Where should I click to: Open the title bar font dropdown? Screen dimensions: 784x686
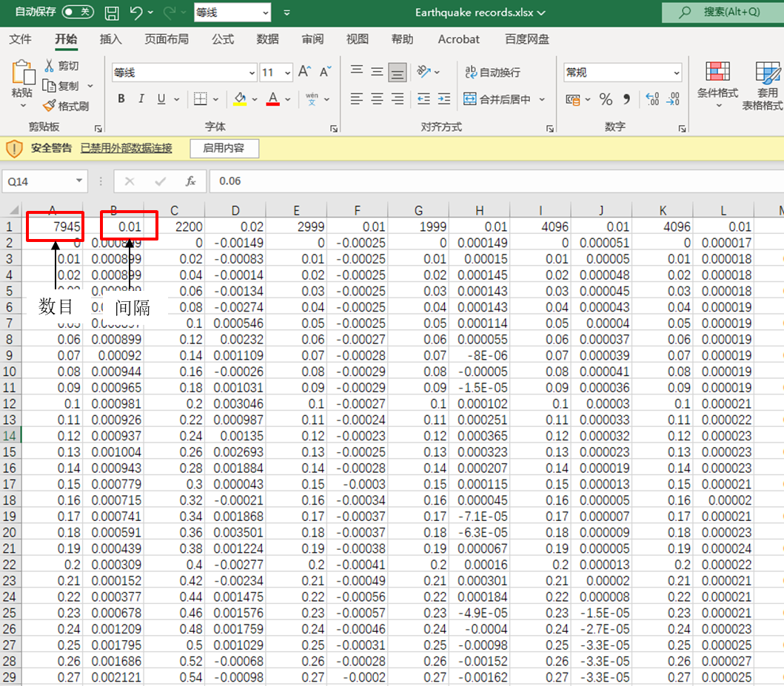point(266,13)
